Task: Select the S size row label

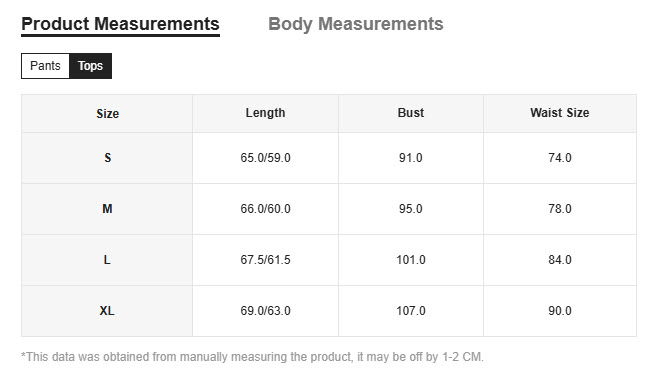Action: coord(107,158)
